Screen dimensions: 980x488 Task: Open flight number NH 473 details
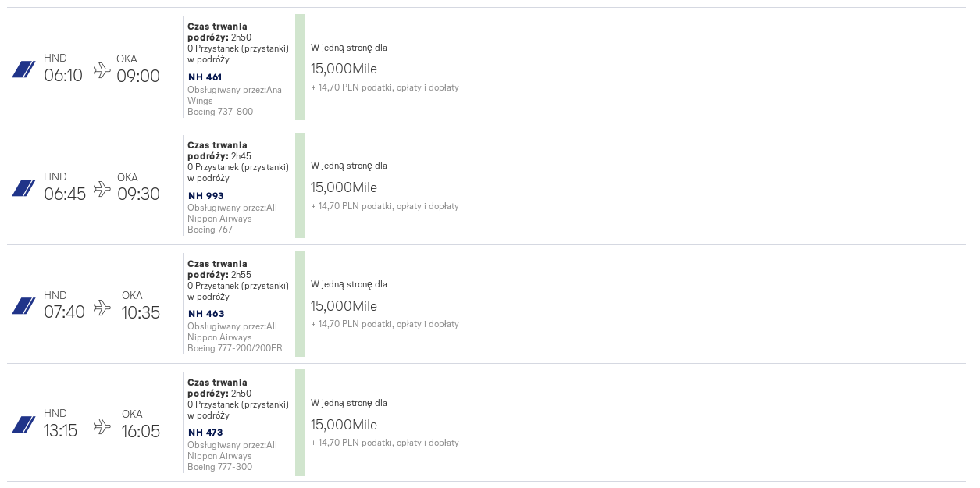205,433
